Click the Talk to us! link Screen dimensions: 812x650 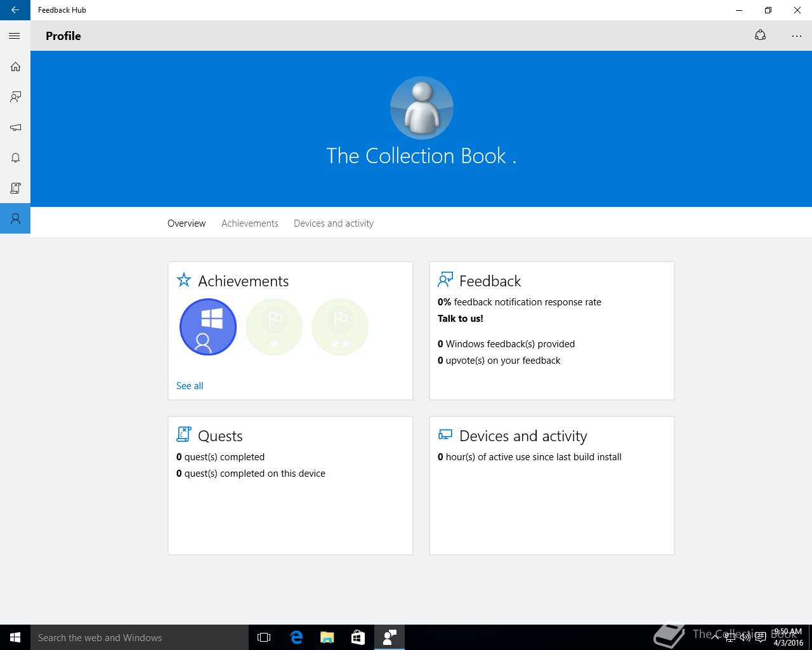[461, 319]
